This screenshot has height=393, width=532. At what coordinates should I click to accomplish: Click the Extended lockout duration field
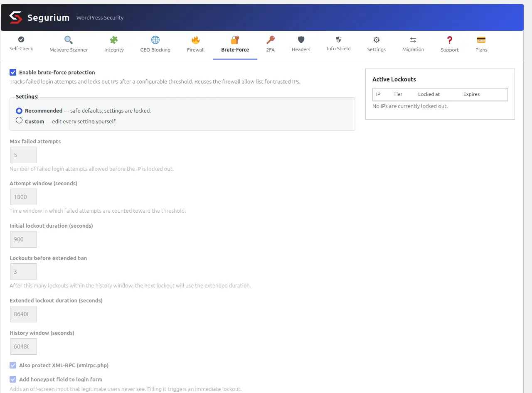(23, 314)
